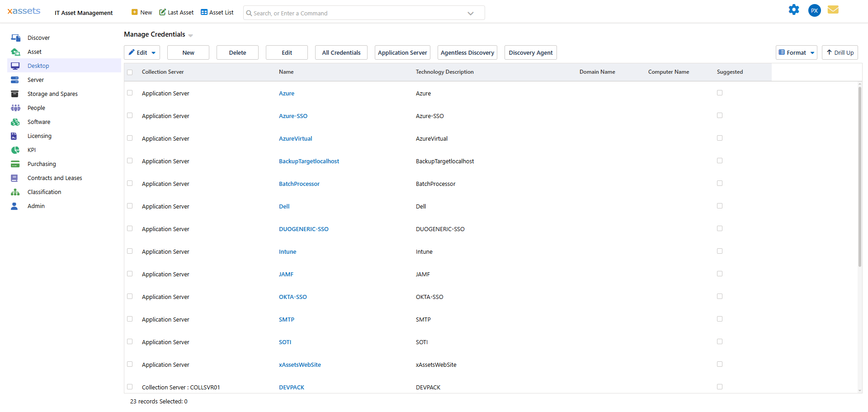The width and height of the screenshot is (868, 412).
Task: Open the Discover section icon
Action: 15,38
